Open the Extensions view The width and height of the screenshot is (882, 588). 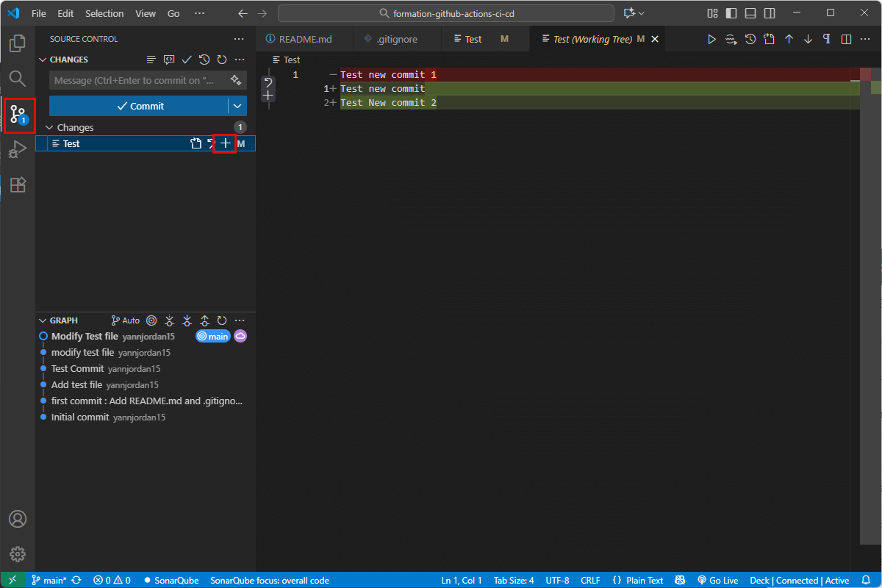pyautogui.click(x=17, y=185)
